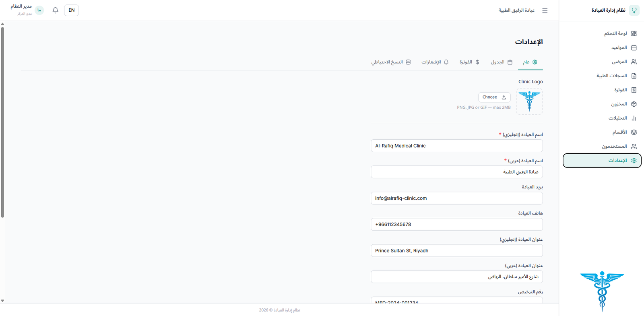Image resolution: width=644 pixels, height=316 pixels.
Task: Go to المستخدمون users page
Action: [615, 147]
